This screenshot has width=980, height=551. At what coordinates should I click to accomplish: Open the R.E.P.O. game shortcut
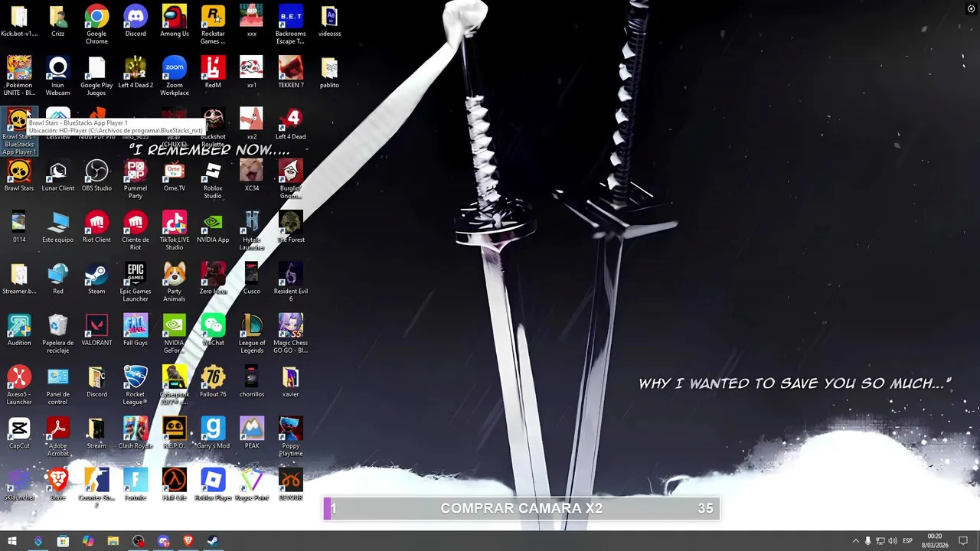175,432
